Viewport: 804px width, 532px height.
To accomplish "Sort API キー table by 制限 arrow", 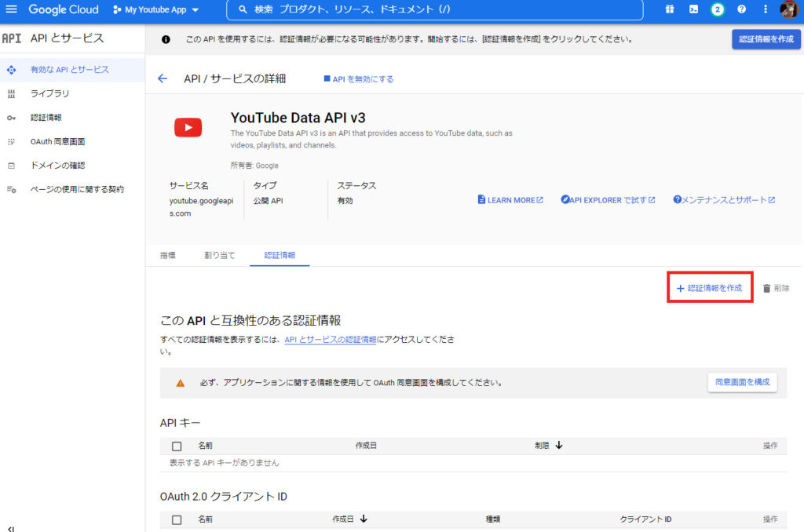I will click(x=559, y=446).
